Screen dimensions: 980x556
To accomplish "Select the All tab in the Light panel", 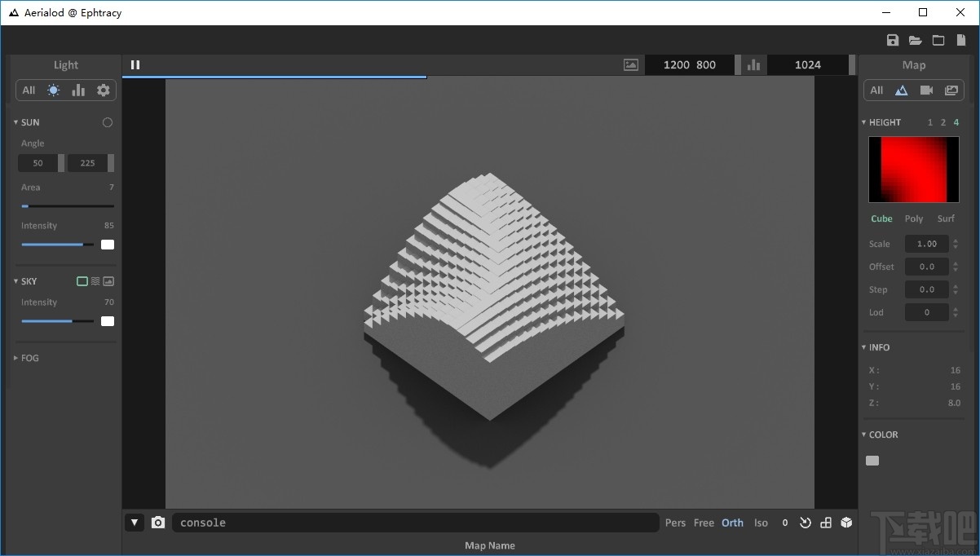I will pos(29,90).
